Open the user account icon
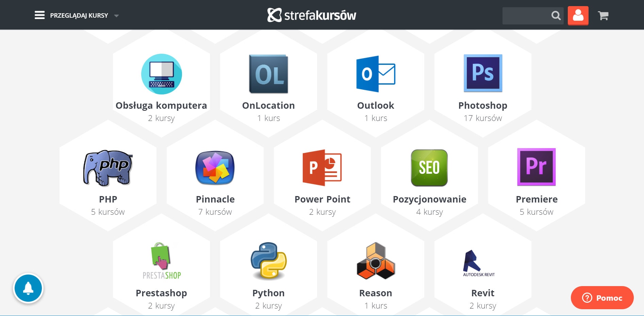644x316 pixels. 578,15
